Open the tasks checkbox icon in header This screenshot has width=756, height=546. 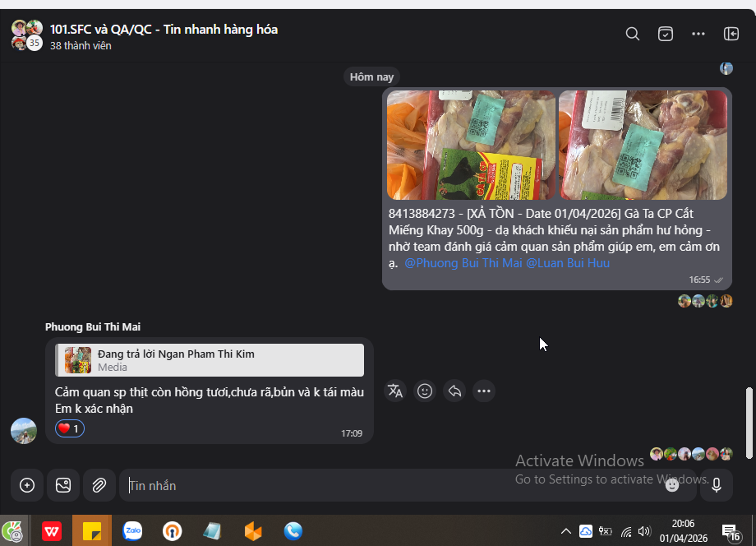(x=666, y=34)
